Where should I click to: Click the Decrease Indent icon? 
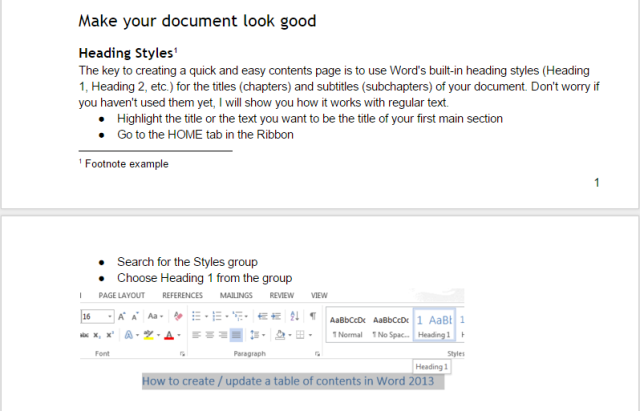pos(262,316)
